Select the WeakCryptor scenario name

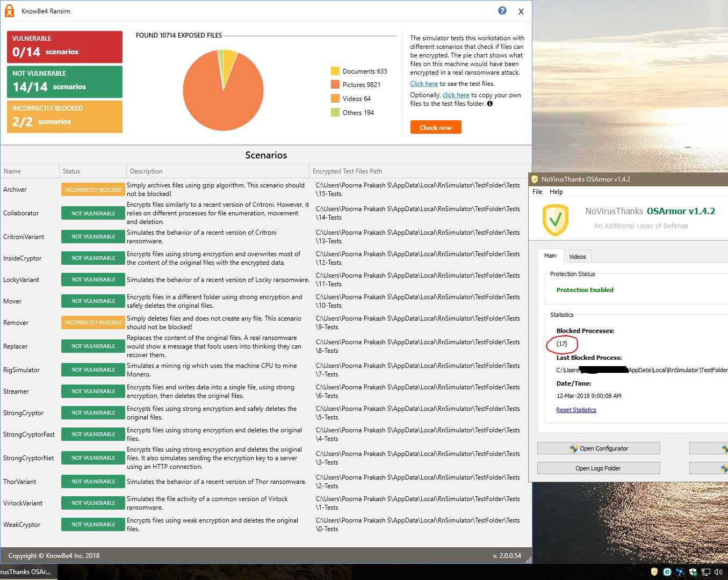21,525
